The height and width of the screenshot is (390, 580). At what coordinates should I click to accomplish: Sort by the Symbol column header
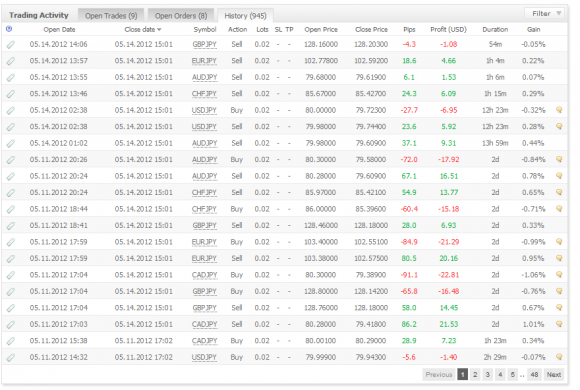(x=205, y=30)
